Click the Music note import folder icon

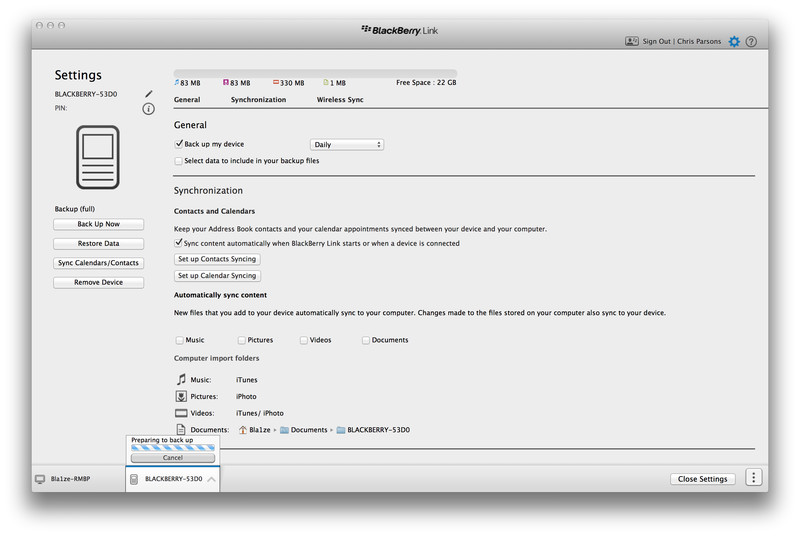click(181, 379)
